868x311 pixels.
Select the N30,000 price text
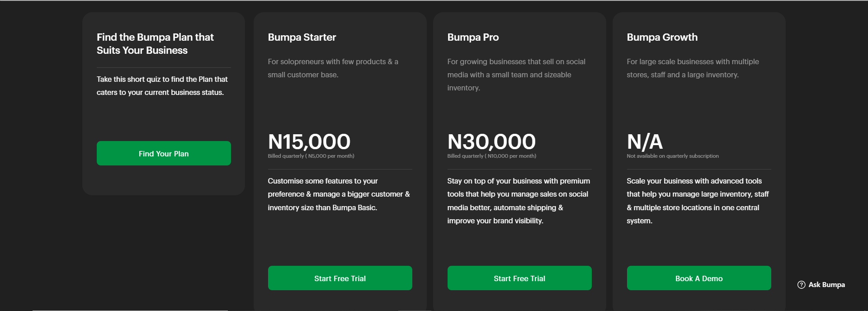(x=491, y=141)
